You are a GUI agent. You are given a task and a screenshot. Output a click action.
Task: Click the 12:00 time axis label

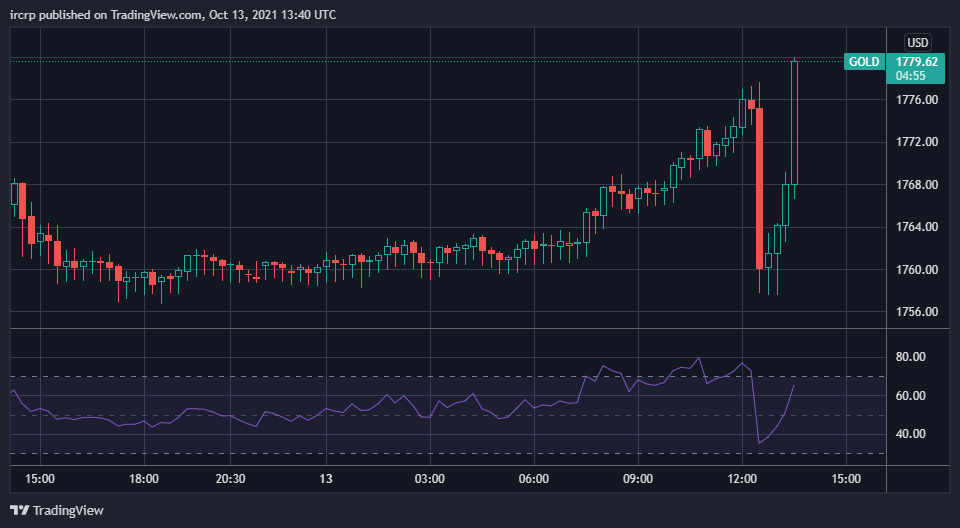click(742, 479)
